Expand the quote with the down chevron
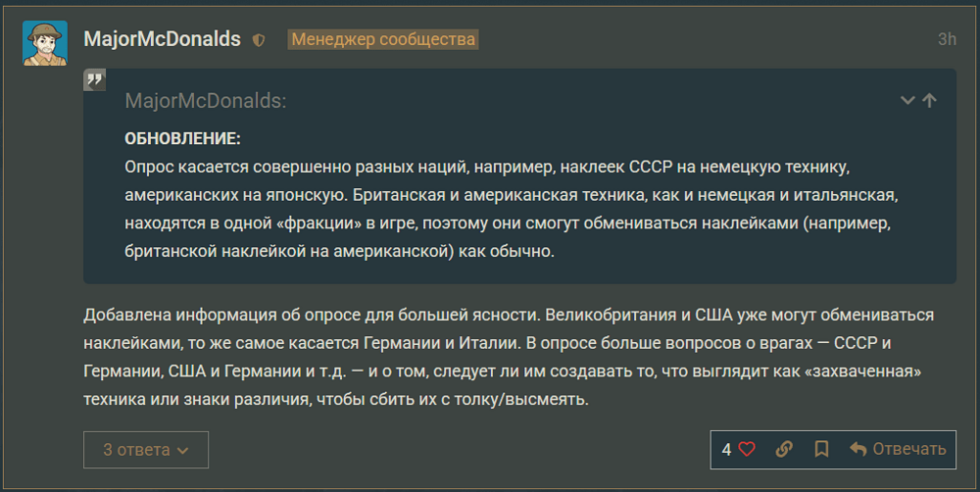 click(x=907, y=100)
